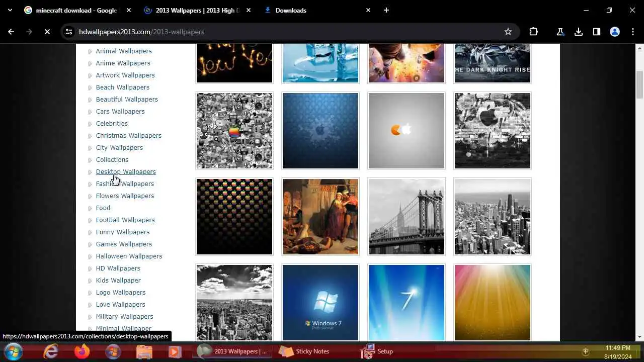
Task: Expand arrow beside Flowers Wallpapers
Action: tap(90, 196)
